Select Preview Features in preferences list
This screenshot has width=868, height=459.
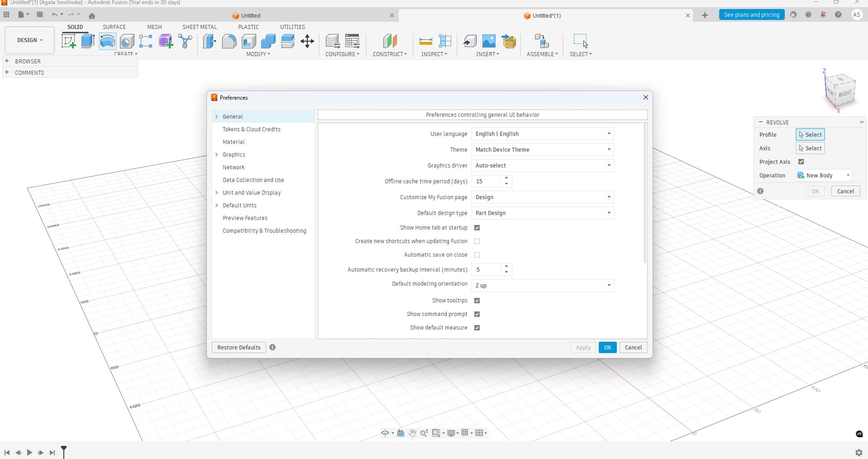click(x=245, y=218)
